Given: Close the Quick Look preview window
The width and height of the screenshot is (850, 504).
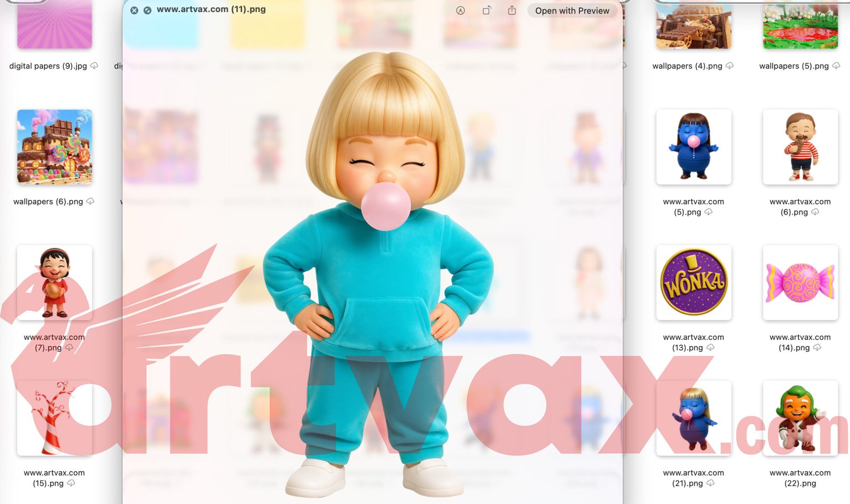Looking at the screenshot, I should tap(134, 10).
